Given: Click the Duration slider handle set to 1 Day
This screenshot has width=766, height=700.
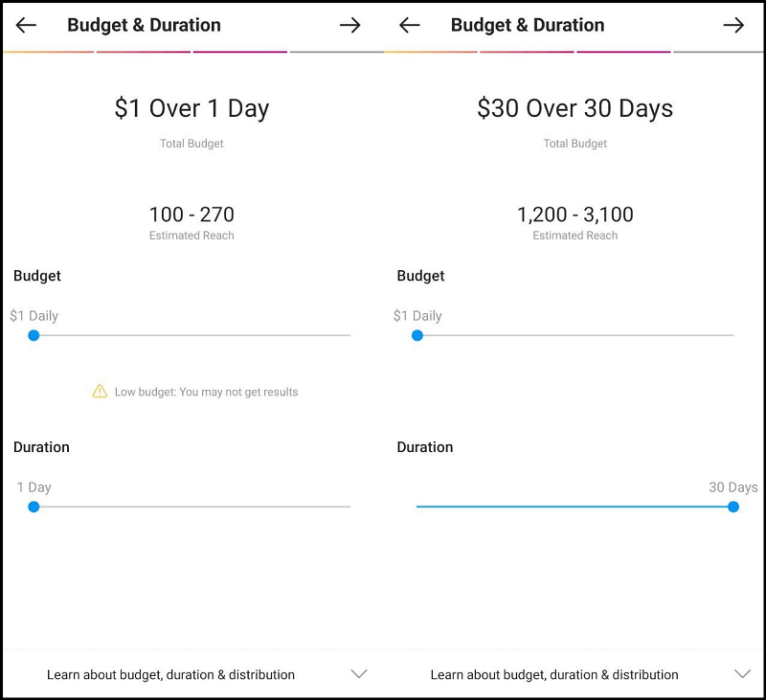Looking at the screenshot, I should tap(34, 507).
